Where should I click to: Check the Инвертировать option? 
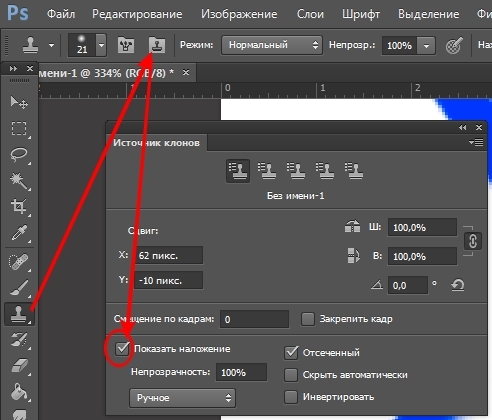(x=291, y=397)
